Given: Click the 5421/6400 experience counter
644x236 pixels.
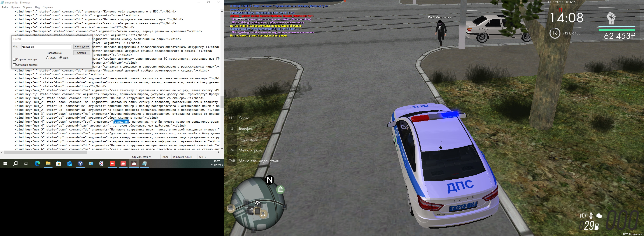Looking at the screenshot, I should click(571, 33).
